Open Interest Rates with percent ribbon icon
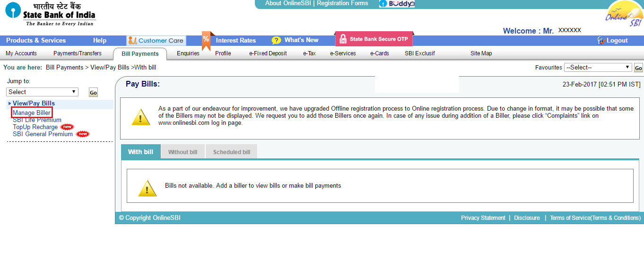 tap(206, 41)
